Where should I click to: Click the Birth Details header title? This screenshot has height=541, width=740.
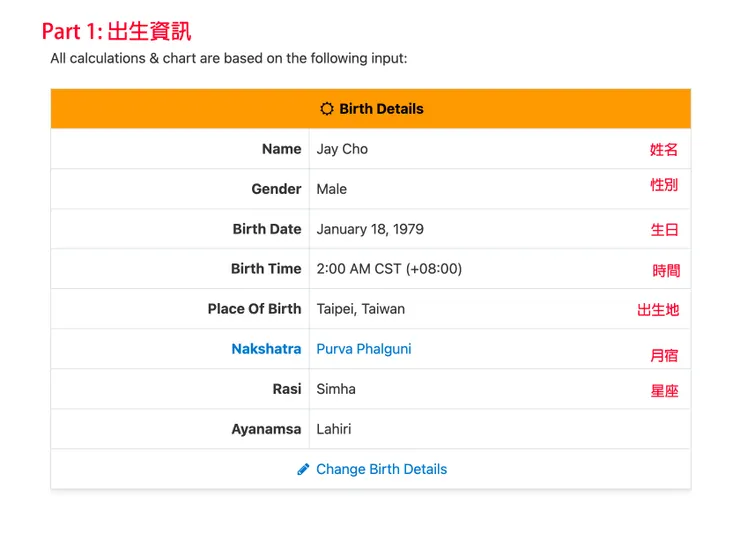(381, 109)
